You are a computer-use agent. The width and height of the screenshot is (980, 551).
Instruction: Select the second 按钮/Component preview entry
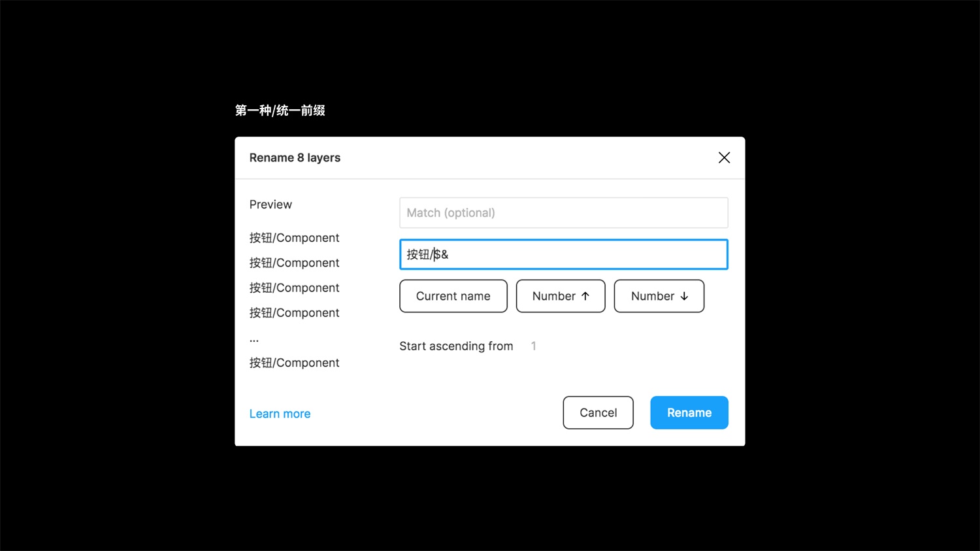[294, 262]
